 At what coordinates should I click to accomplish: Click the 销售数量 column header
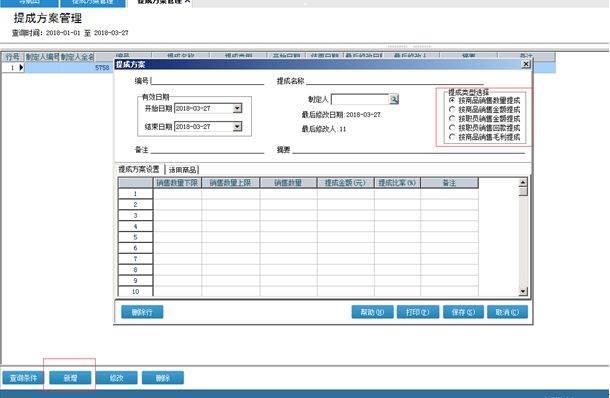[288, 182]
